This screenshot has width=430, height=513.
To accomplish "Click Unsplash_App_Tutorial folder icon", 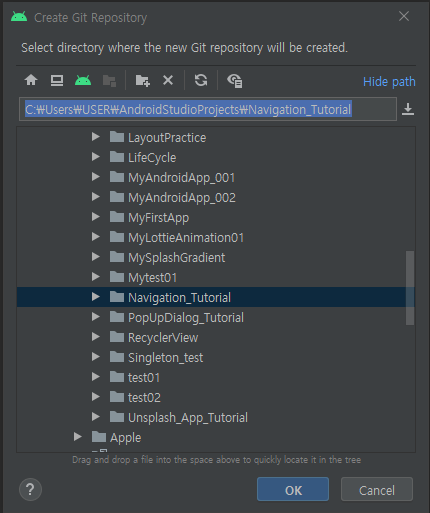I will pos(117,416).
